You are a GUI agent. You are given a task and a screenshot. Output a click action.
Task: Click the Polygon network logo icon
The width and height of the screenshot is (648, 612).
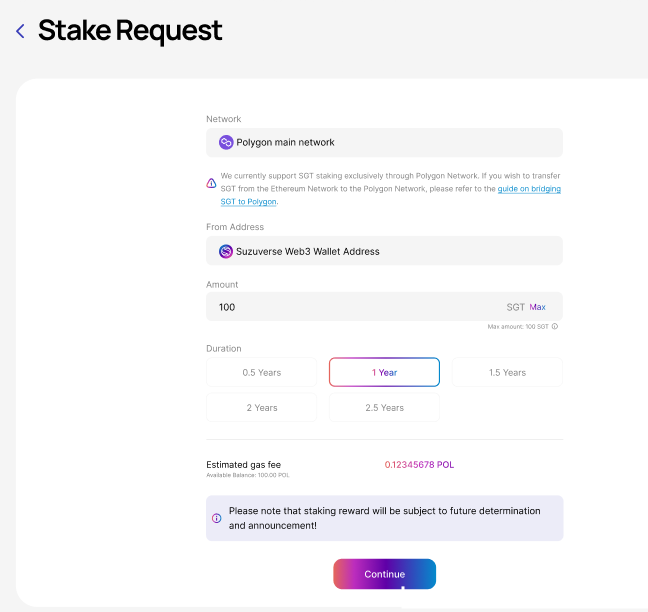coord(226,143)
